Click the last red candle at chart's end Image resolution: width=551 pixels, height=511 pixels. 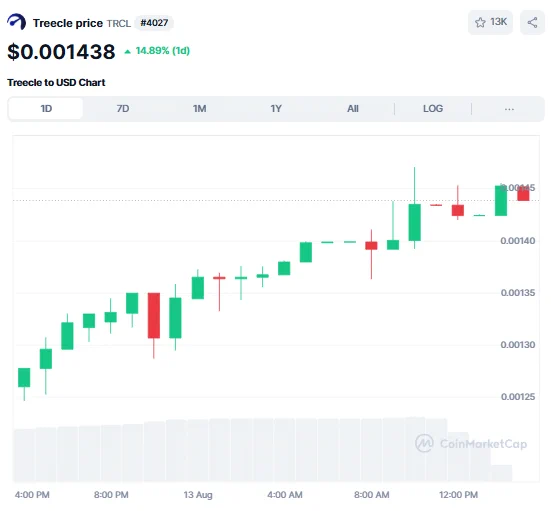coord(523,194)
